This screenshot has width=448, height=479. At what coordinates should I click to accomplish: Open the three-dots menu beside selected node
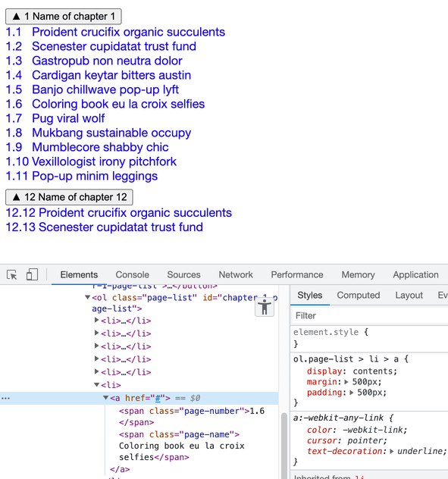[x=5, y=399]
